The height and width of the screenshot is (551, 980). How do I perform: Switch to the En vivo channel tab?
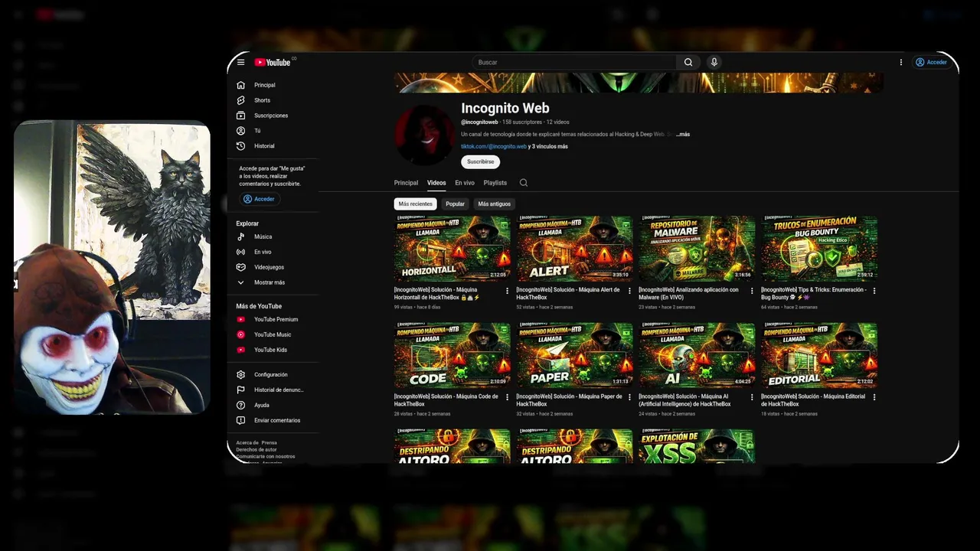[465, 183]
